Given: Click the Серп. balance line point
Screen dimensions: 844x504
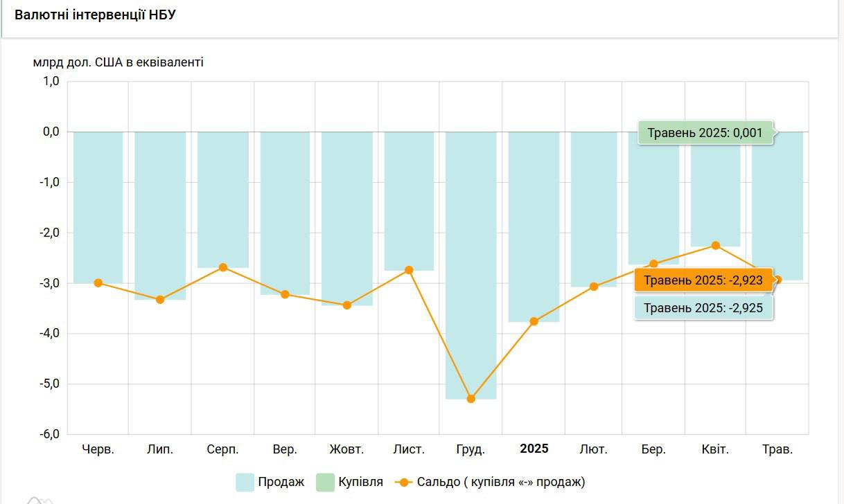Looking at the screenshot, I should tap(223, 267).
